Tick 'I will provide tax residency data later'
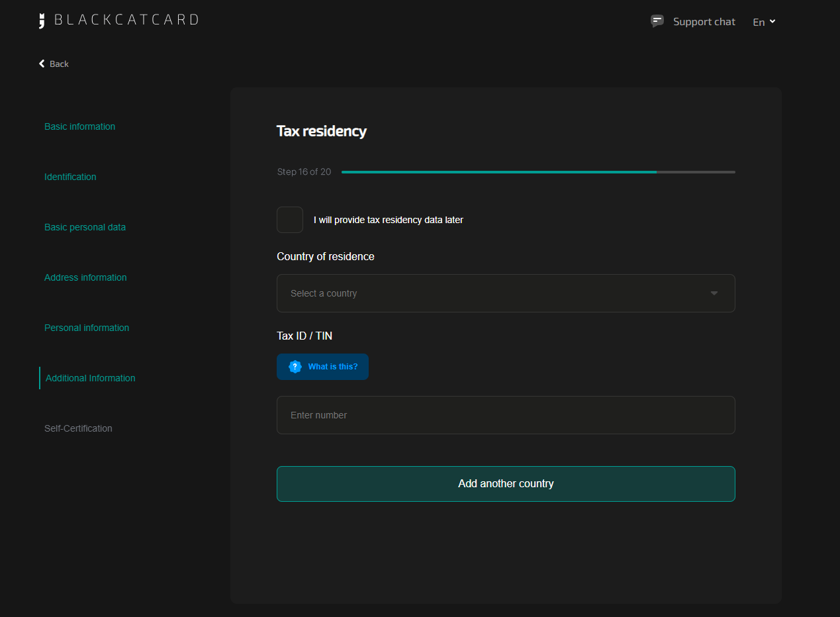Screen dimensions: 840x617 [290, 220]
